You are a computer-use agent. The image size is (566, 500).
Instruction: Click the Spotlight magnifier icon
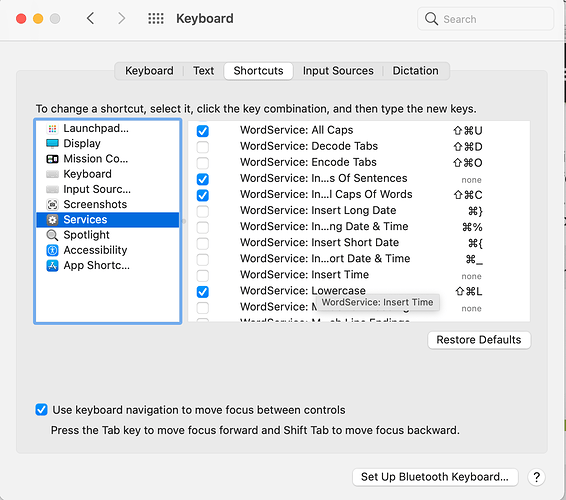tap(52, 235)
